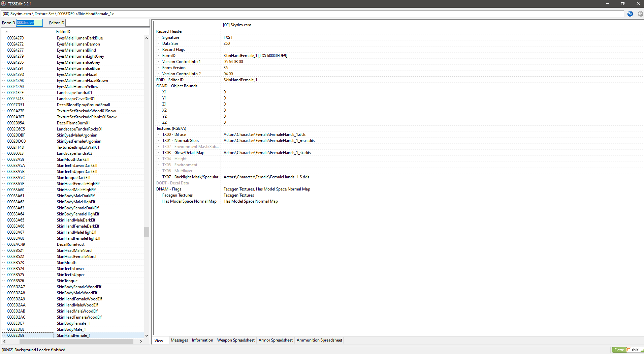Select the Record Header row

(x=169, y=31)
